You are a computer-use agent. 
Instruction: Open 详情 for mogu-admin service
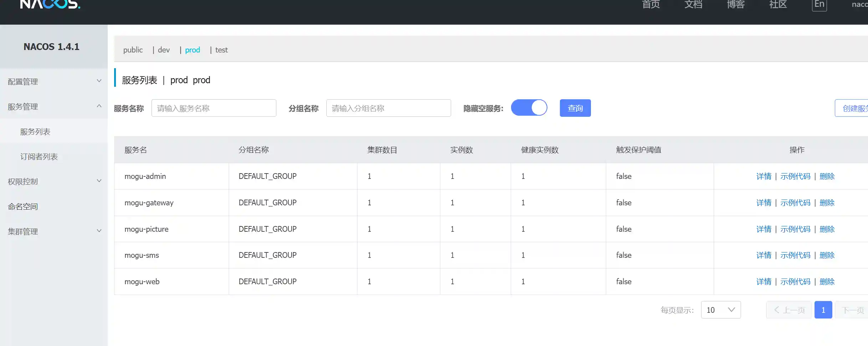(764, 176)
